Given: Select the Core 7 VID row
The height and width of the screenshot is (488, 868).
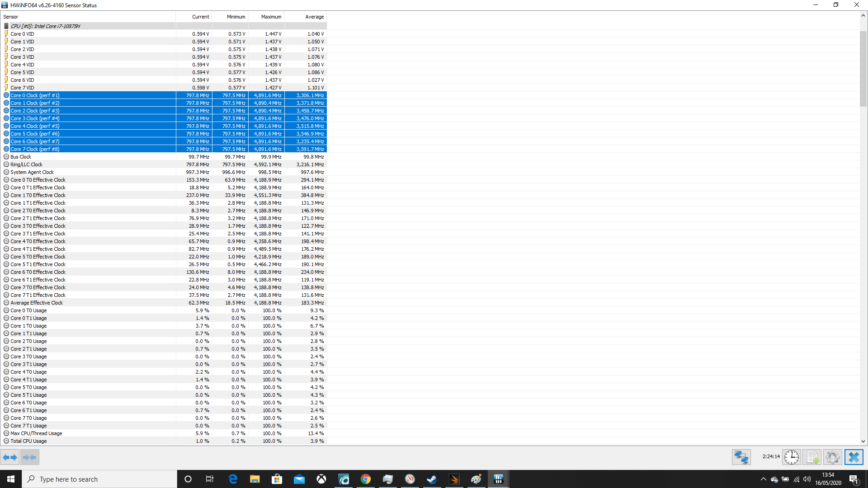Looking at the screenshot, I should (164, 88).
